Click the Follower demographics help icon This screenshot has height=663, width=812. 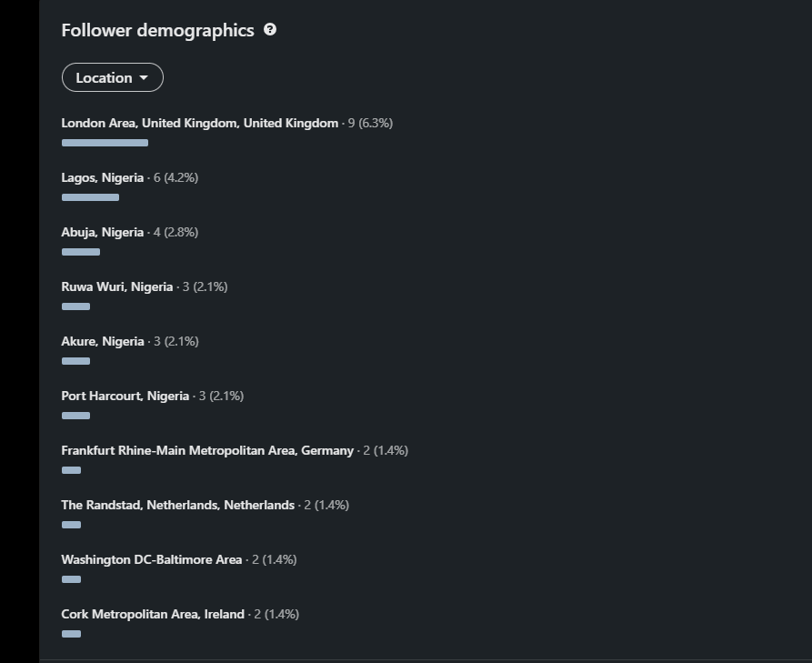(x=270, y=29)
